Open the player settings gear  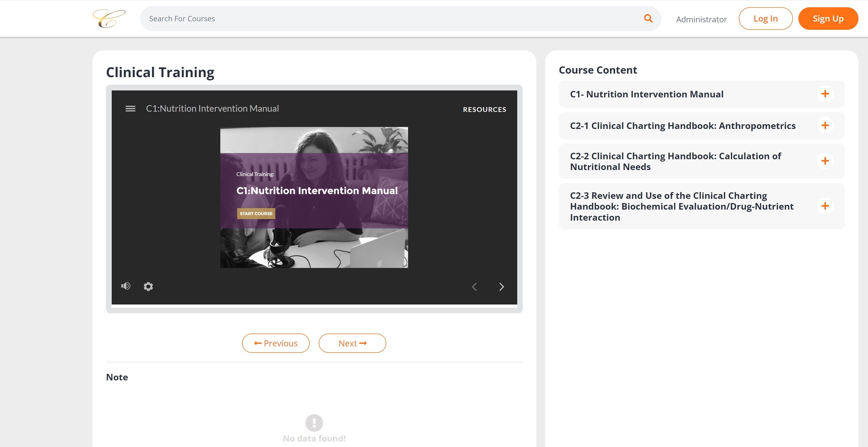tap(148, 286)
